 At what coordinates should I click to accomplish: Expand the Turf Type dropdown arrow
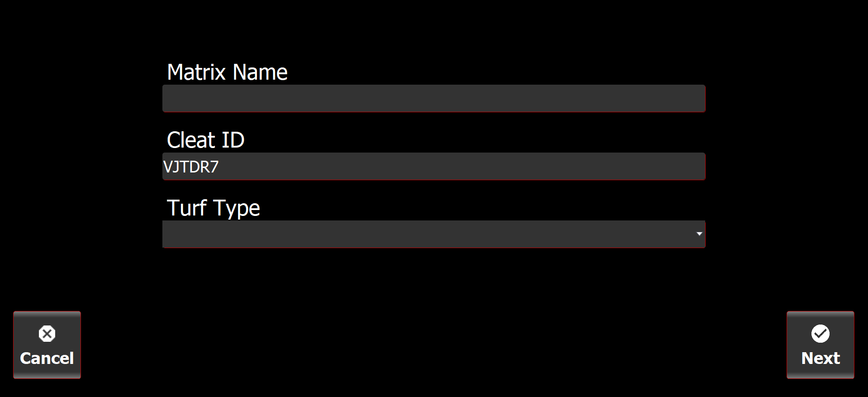[699, 234]
